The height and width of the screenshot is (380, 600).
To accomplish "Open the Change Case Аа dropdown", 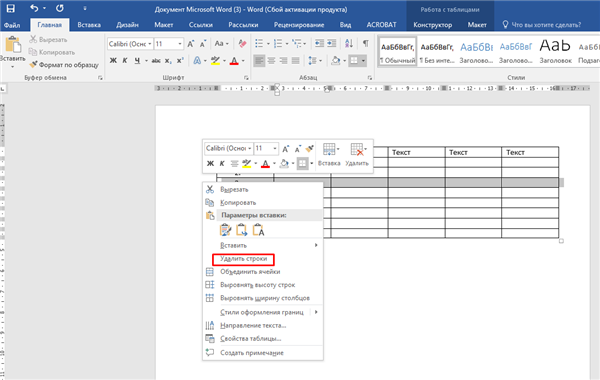I will click(x=222, y=44).
